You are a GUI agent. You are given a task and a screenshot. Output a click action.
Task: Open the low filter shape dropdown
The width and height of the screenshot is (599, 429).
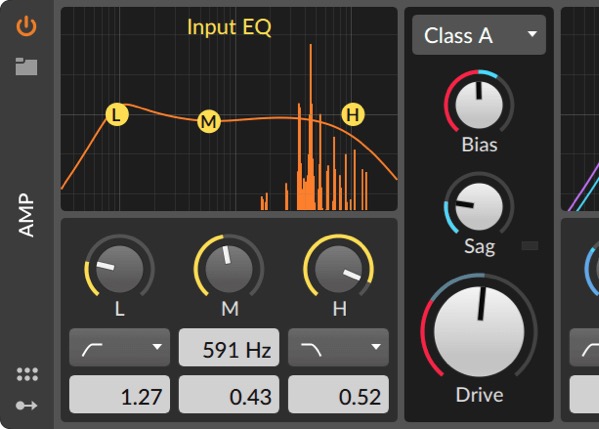tap(119, 347)
